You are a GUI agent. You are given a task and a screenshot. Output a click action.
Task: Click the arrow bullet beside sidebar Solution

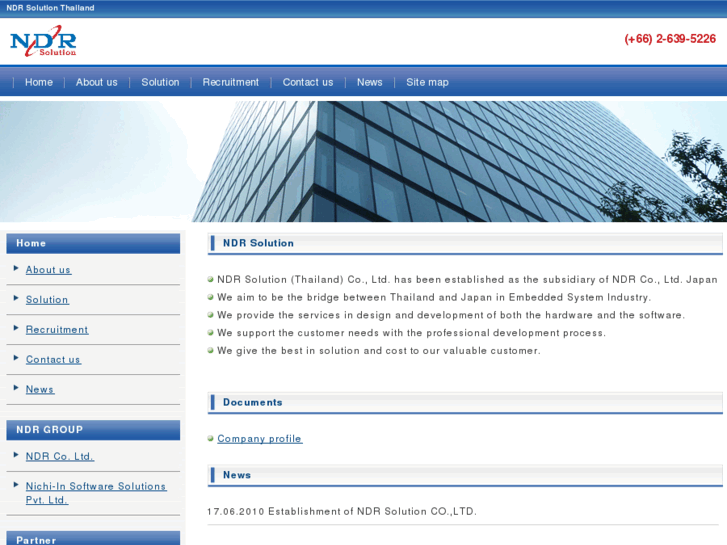[16, 298]
